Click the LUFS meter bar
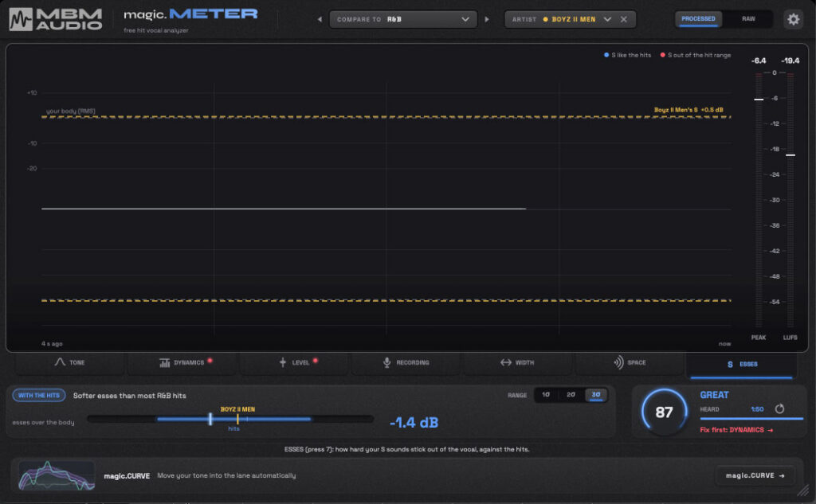Image resolution: width=816 pixels, height=504 pixels. 790,201
